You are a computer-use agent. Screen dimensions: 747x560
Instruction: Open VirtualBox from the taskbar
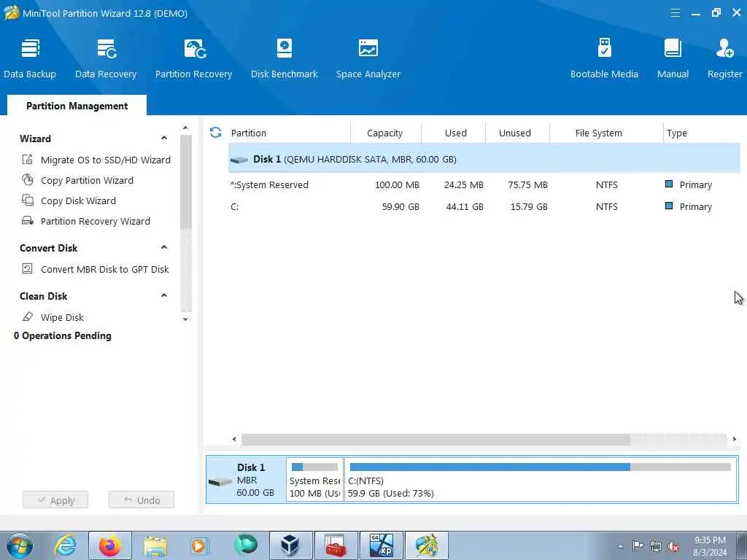point(290,545)
